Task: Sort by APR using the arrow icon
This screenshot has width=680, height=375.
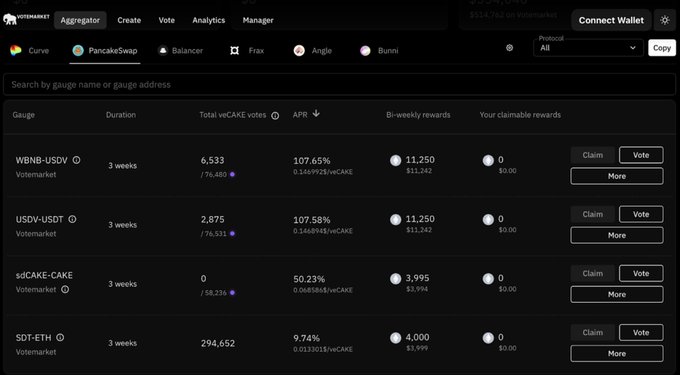Action: click(x=316, y=114)
